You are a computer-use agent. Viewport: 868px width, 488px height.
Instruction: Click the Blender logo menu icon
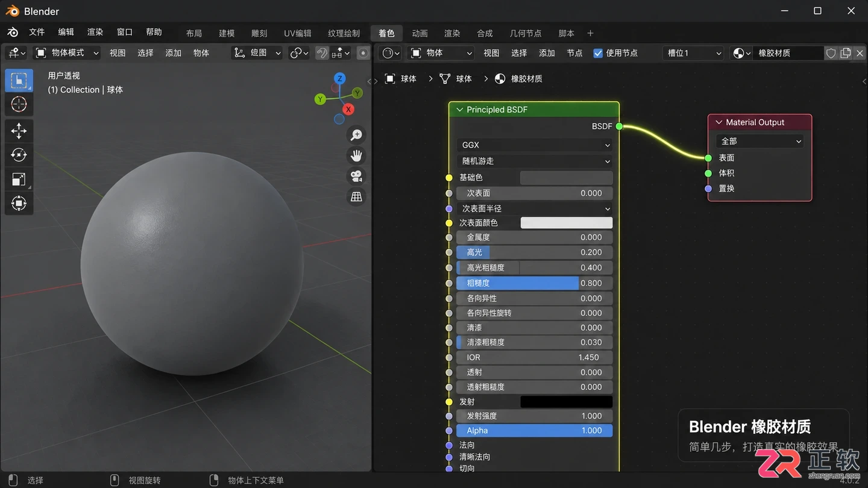pos(13,33)
